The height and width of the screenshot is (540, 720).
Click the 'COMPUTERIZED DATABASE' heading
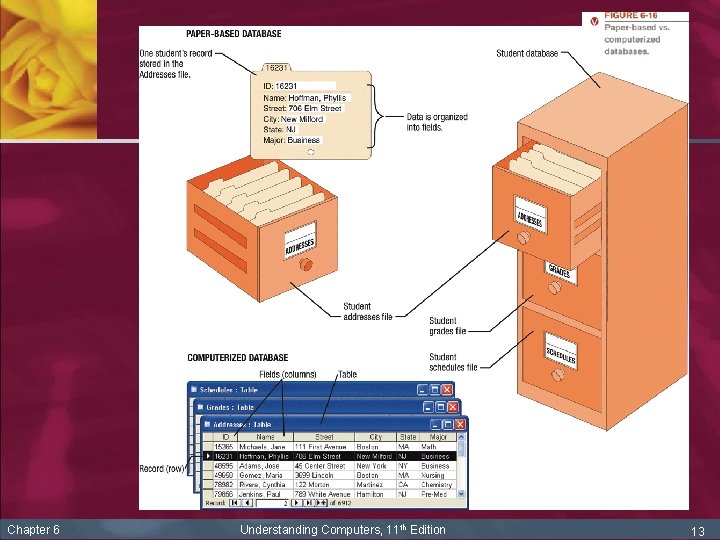238,358
